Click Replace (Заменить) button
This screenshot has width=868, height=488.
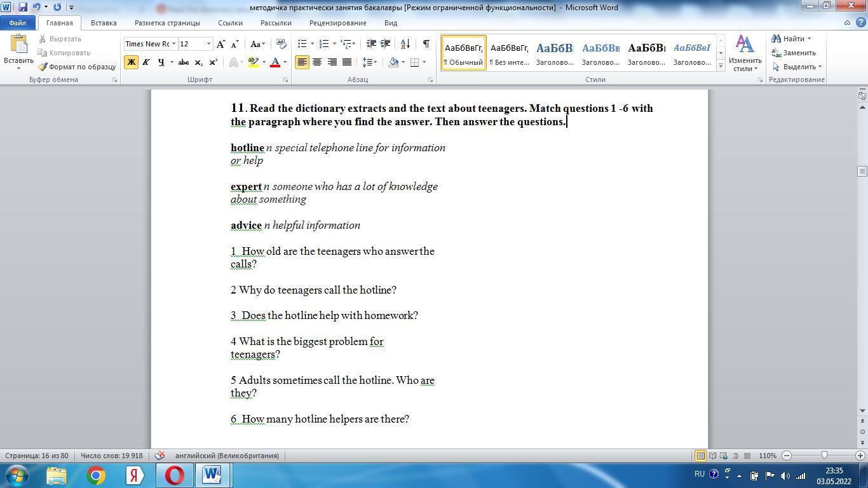click(794, 53)
